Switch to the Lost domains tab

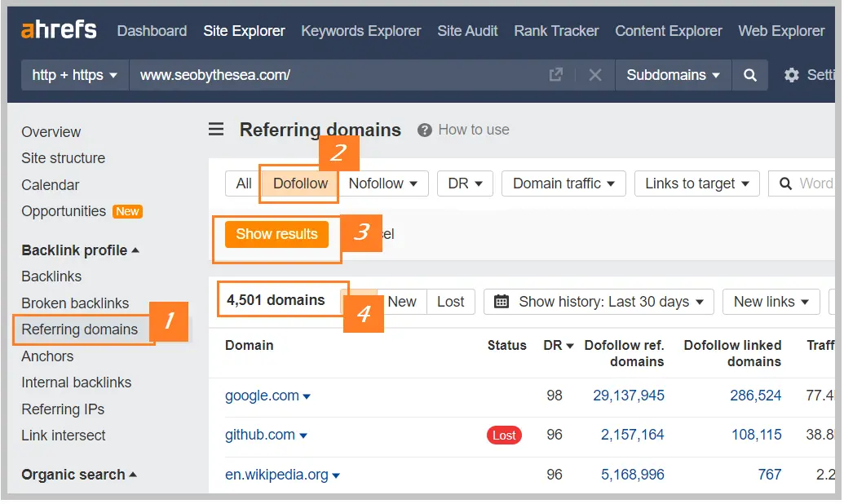click(x=450, y=302)
